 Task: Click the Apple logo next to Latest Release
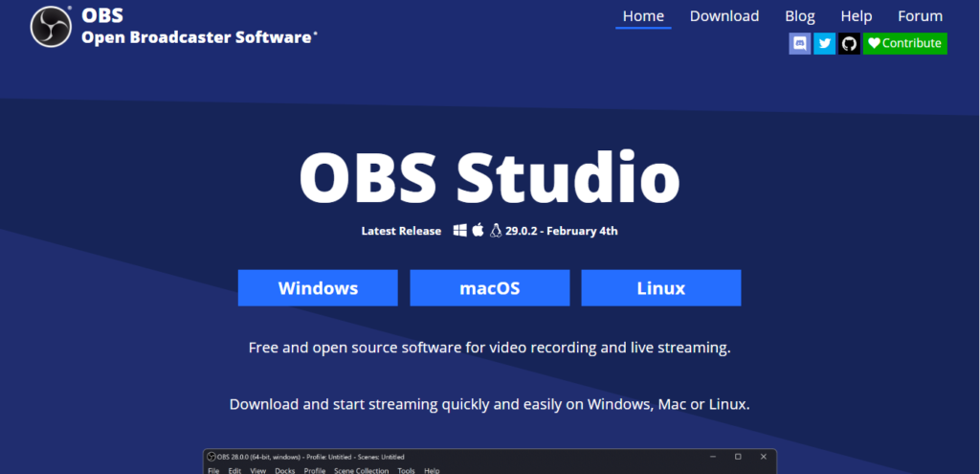pyautogui.click(x=479, y=230)
